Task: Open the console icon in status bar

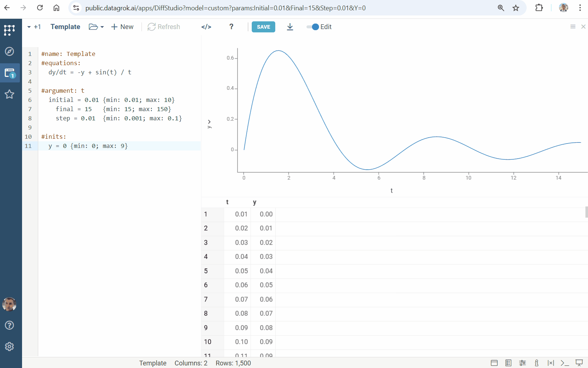Action: 565,363
